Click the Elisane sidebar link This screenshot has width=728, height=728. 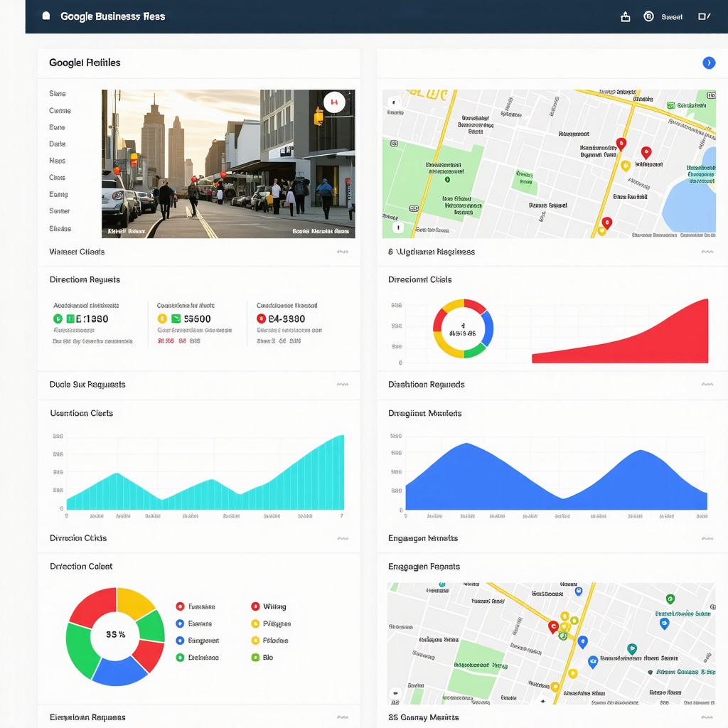(60, 228)
